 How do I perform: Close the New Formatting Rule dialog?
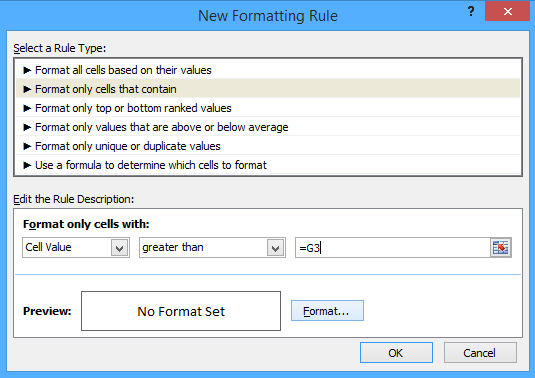coord(507,12)
